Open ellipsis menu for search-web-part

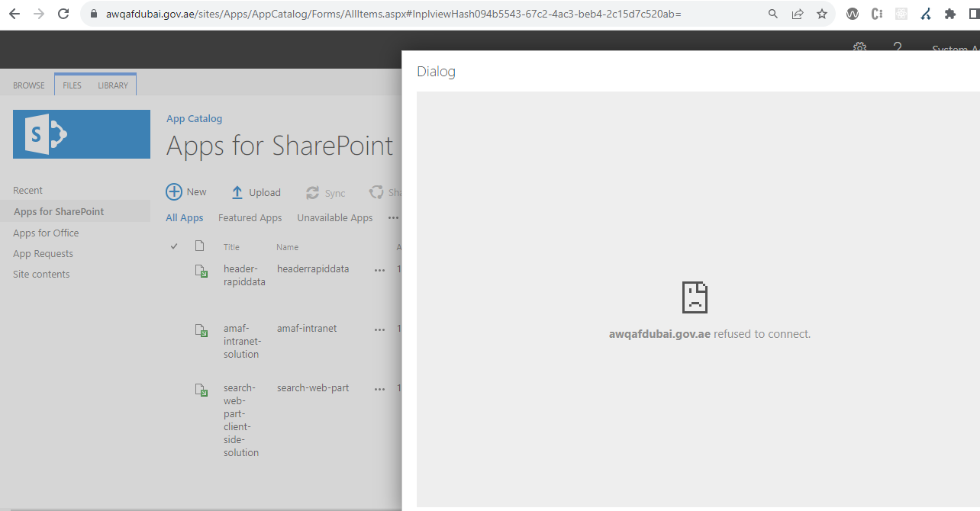(379, 389)
